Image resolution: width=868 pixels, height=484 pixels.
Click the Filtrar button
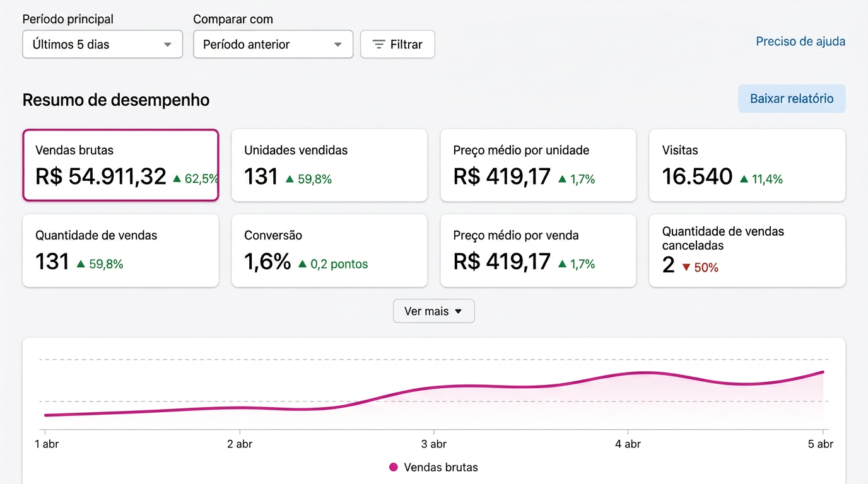point(397,44)
